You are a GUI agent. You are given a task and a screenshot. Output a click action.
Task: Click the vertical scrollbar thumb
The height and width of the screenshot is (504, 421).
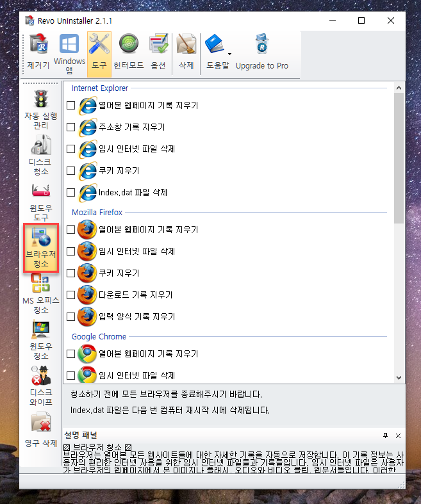coord(399,158)
